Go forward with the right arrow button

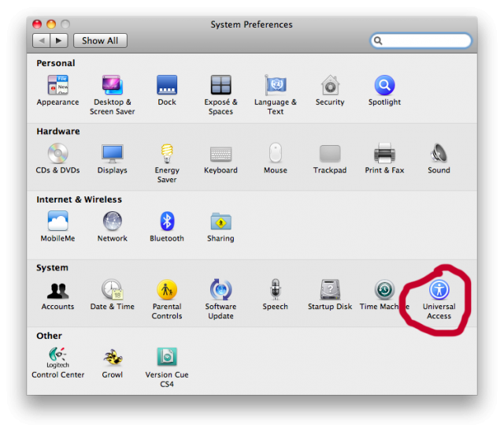[x=59, y=40]
